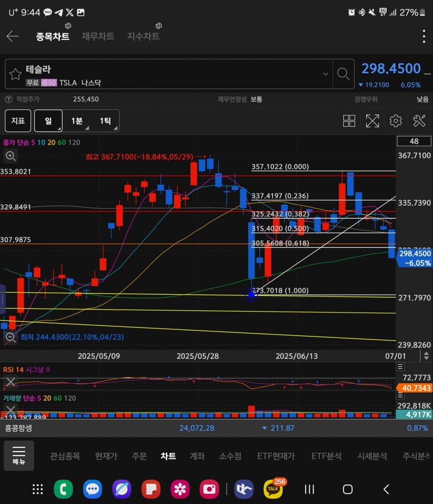Switch to the 종목차트 tab
Viewport: 433px width, 504px height.
(53, 37)
